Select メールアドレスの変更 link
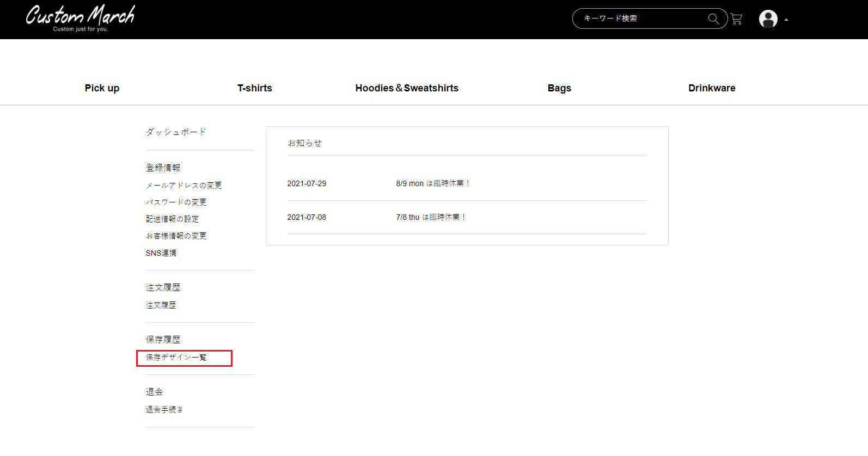Image resolution: width=868 pixels, height=456 pixels. (x=184, y=185)
